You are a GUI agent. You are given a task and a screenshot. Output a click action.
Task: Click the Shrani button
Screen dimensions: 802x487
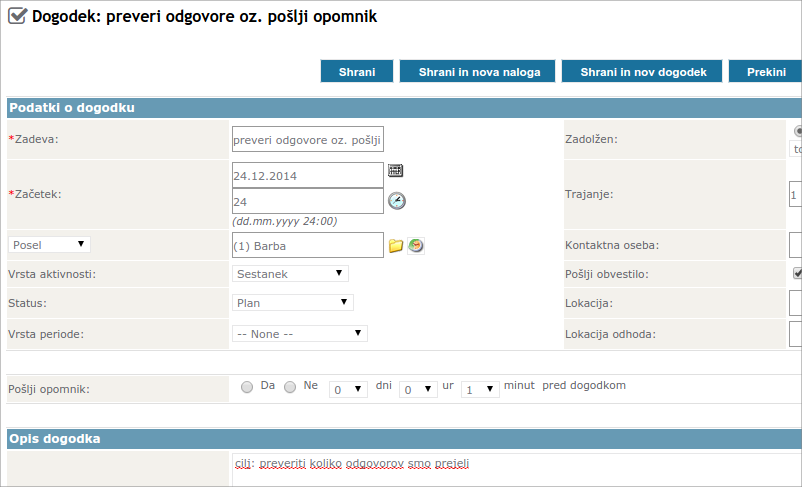(x=357, y=72)
